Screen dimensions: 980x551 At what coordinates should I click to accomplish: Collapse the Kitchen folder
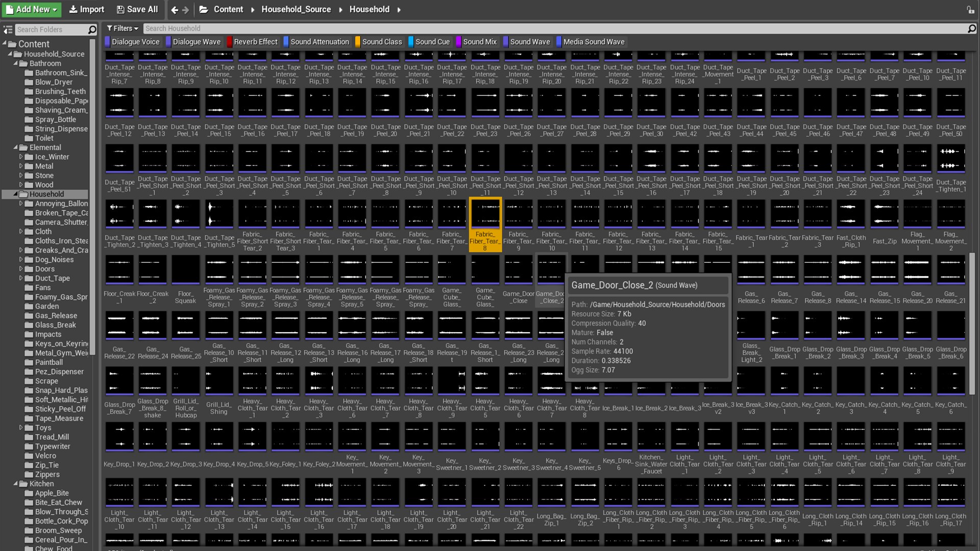(x=15, y=484)
